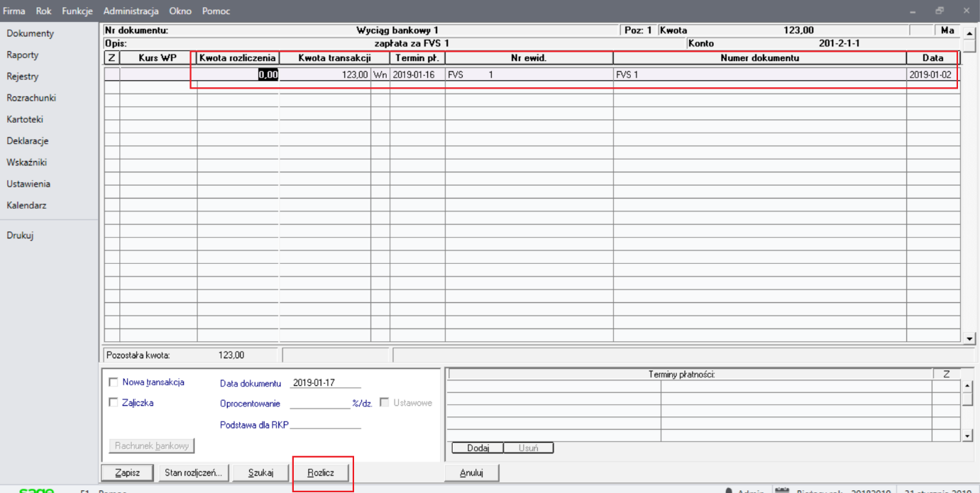Click the Oprocentowanie input field
980x493 pixels.
(x=320, y=403)
